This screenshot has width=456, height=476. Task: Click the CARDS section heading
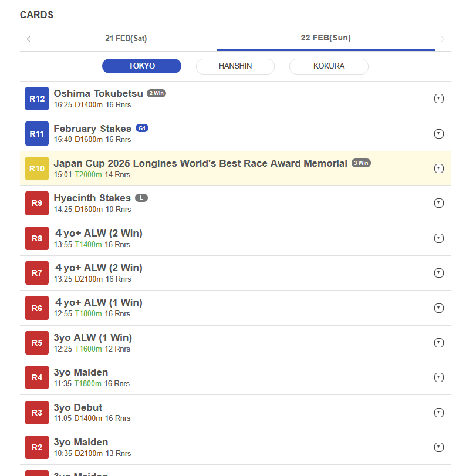coord(36,15)
